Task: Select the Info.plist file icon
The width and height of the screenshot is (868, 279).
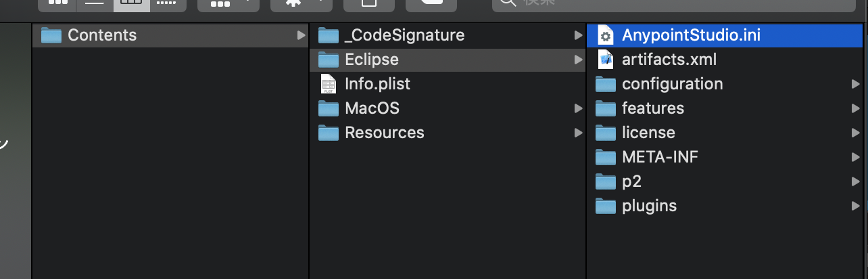Action: click(x=329, y=84)
